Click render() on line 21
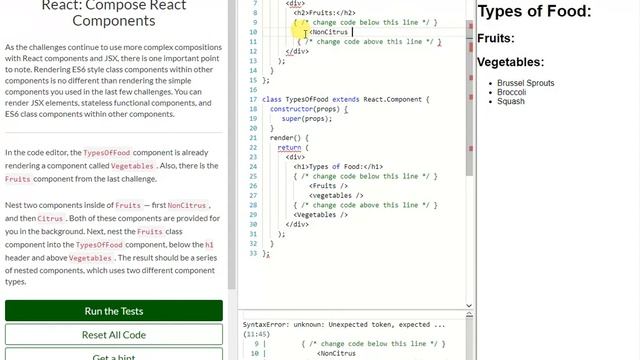The width and height of the screenshot is (640, 360). [289, 138]
